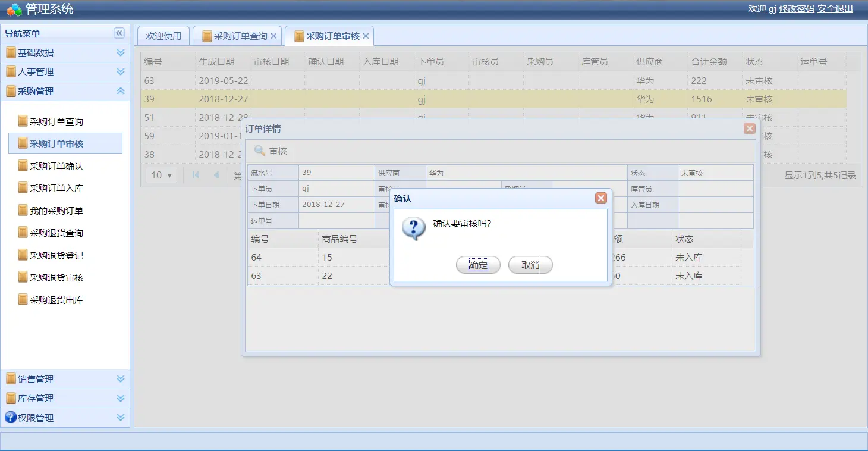Click the 状态 header in detail grid
The height and width of the screenshot is (451, 868).
pyautogui.click(x=706, y=239)
